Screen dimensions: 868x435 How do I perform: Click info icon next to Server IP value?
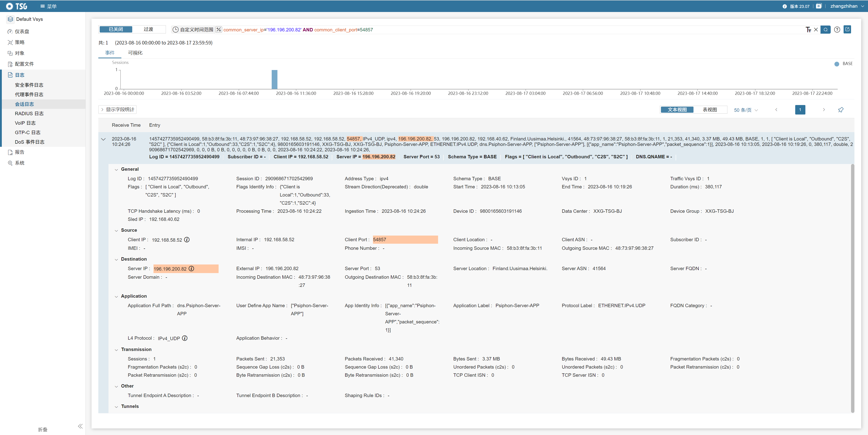[x=191, y=269]
